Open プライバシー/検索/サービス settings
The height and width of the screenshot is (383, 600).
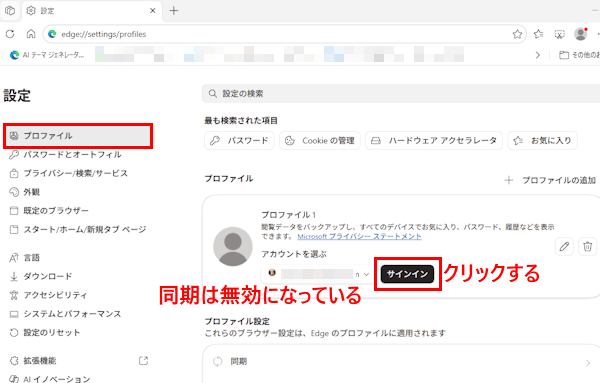(68, 173)
